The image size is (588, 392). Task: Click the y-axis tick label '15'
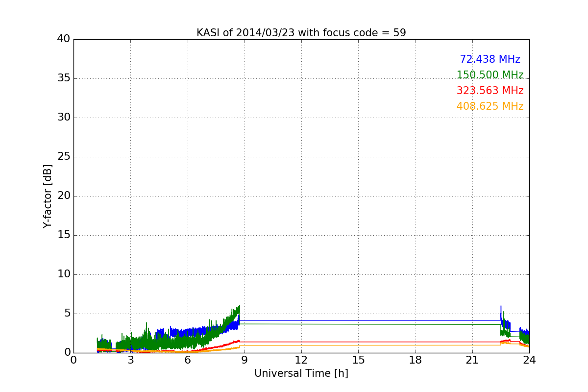click(x=64, y=235)
